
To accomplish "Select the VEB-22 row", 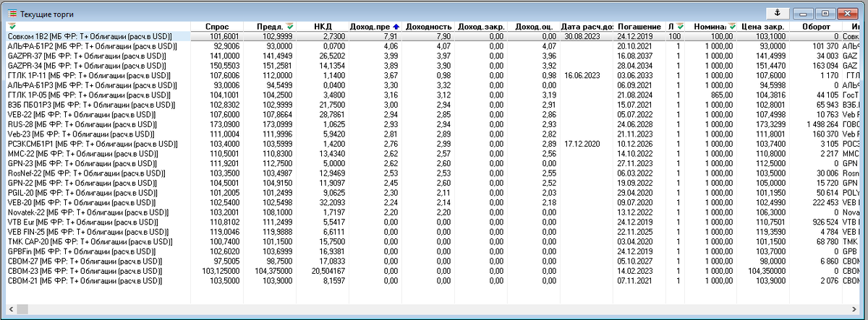I will (x=434, y=113).
